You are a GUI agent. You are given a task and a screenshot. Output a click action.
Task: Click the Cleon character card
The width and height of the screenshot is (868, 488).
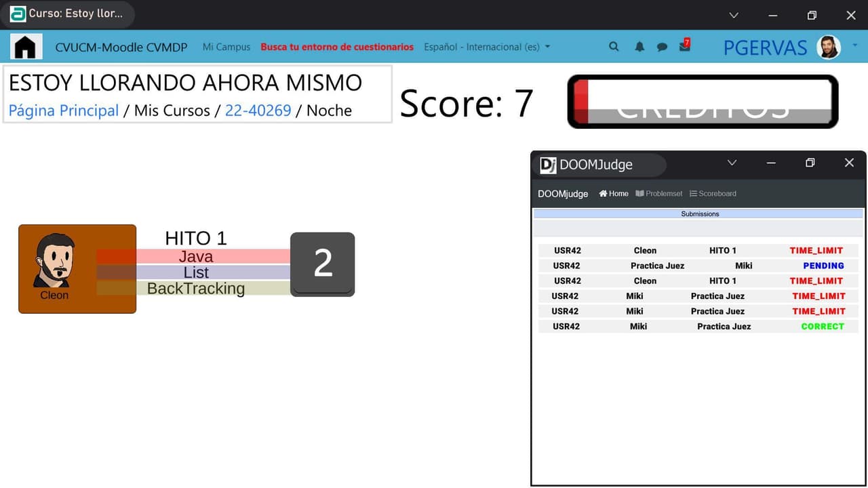coord(77,269)
